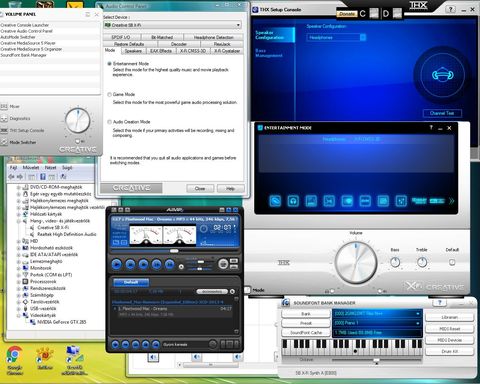Screen dimensions: 480x384
Task: Switch to the EAX Effects tab
Action: [x=161, y=51]
